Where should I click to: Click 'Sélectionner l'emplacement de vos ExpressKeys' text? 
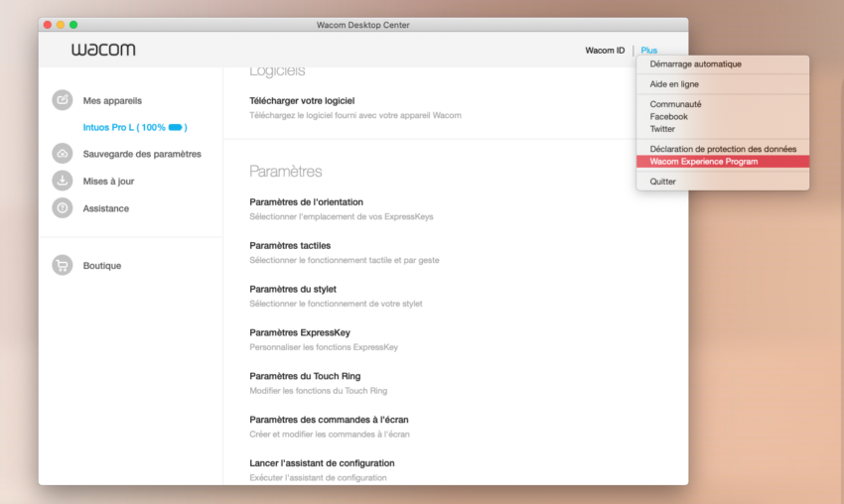coord(342,216)
